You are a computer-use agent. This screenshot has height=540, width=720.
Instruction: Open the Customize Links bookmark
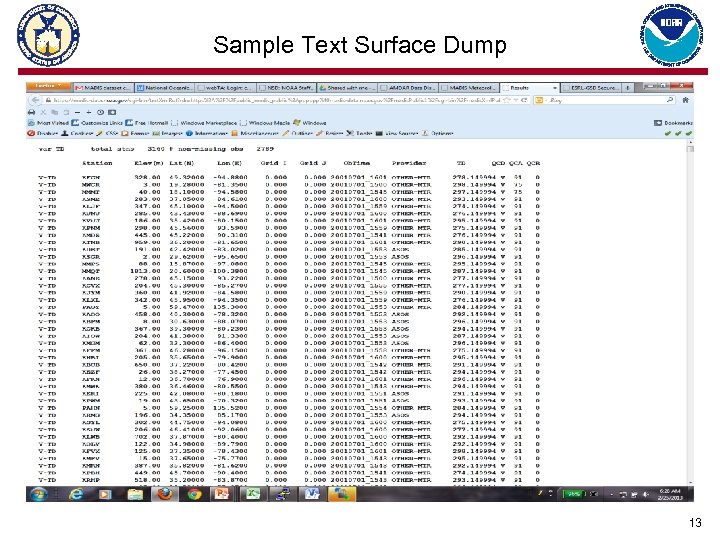click(97, 123)
